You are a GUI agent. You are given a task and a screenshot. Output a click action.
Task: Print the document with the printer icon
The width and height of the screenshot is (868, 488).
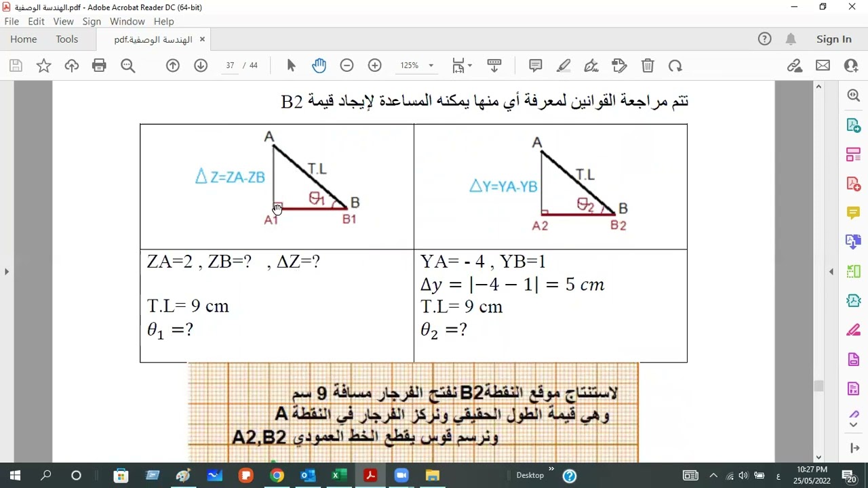pyautogui.click(x=100, y=66)
